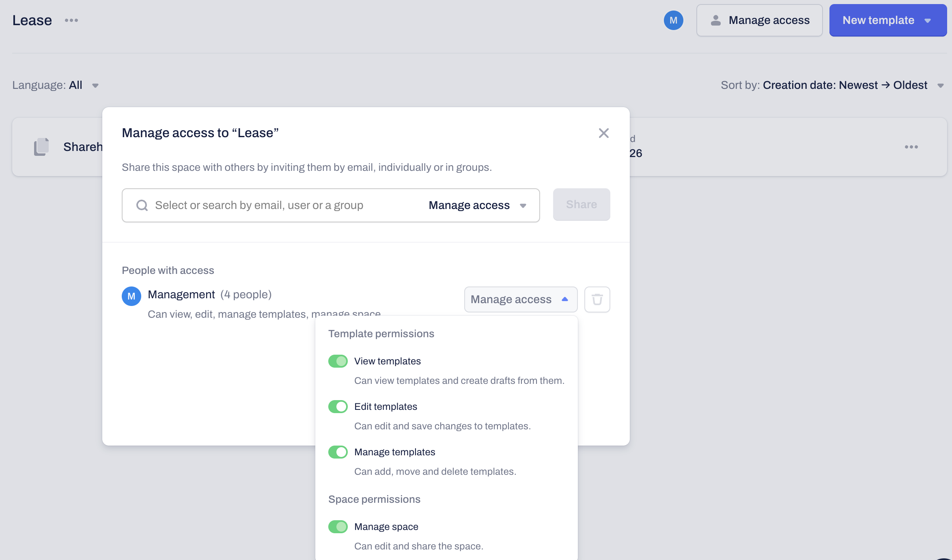Toggle the View templates permission
The image size is (952, 560).
click(x=338, y=361)
